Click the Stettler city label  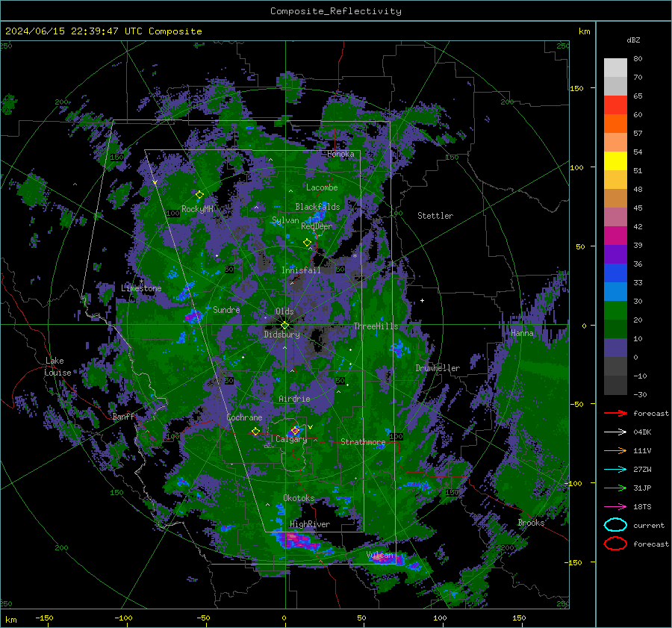435,216
